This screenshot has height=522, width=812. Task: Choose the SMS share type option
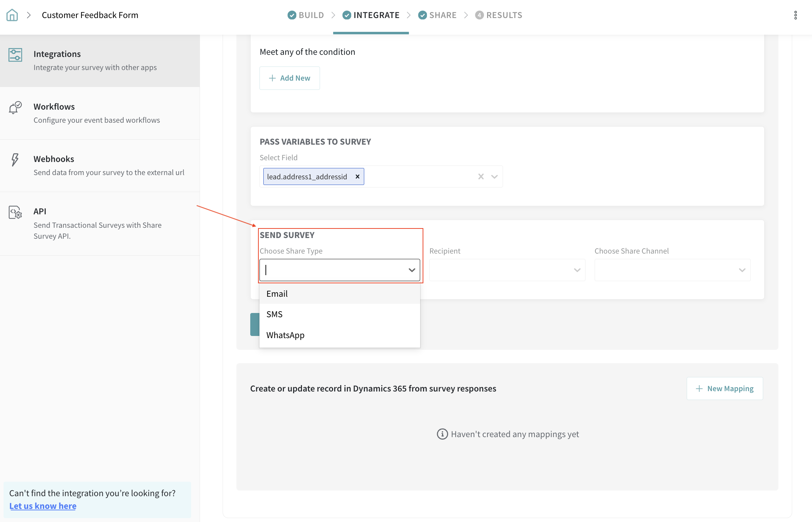(274, 314)
